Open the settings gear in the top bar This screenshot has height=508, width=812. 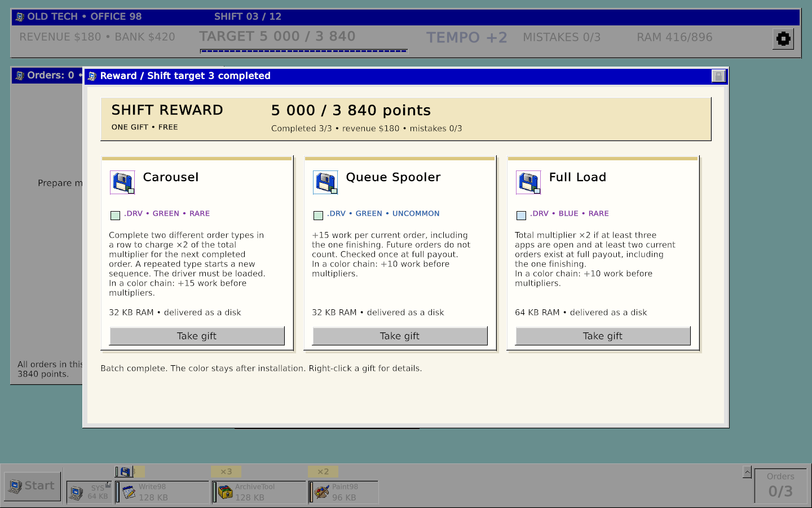(783, 39)
